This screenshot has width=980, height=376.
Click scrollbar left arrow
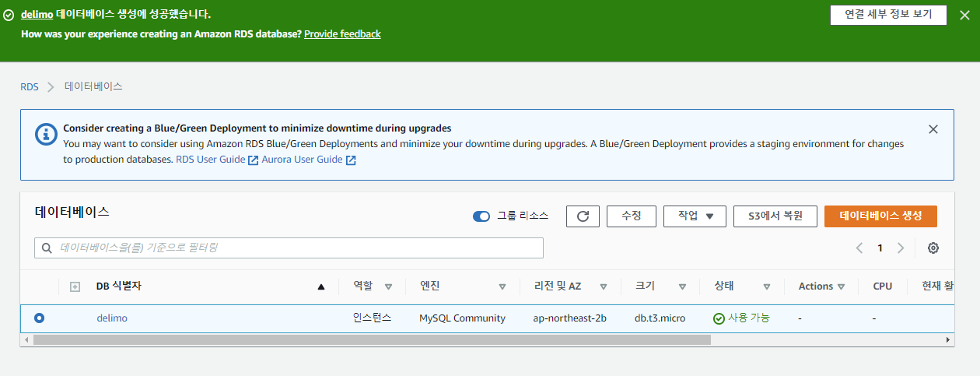click(26, 340)
